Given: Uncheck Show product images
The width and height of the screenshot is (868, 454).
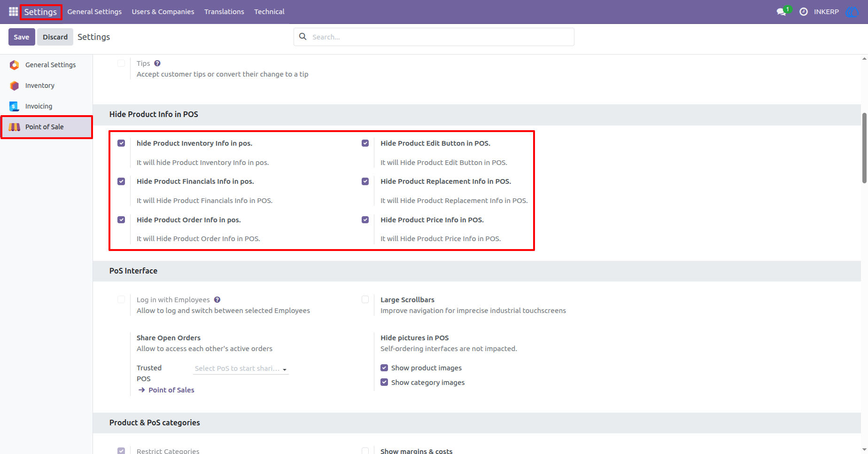Looking at the screenshot, I should click(x=384, y=368).
